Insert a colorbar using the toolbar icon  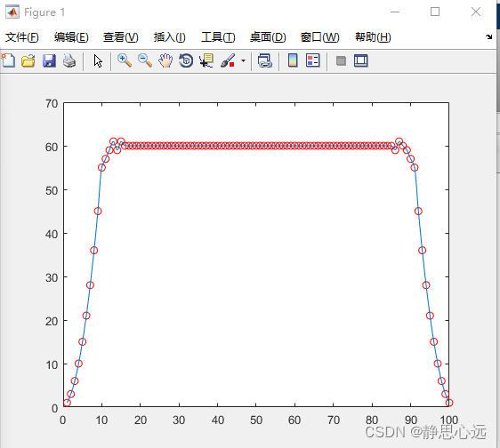pyautogui.click(x=293, y=60)
